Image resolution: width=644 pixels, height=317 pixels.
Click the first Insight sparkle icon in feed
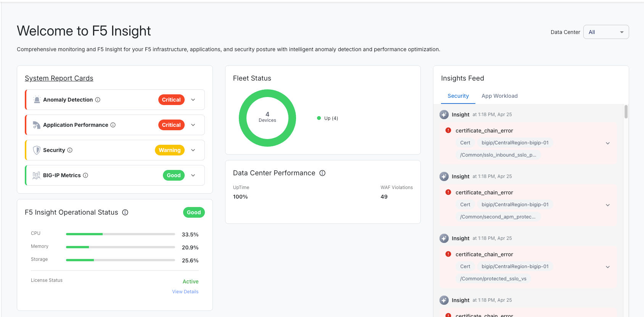444,115
